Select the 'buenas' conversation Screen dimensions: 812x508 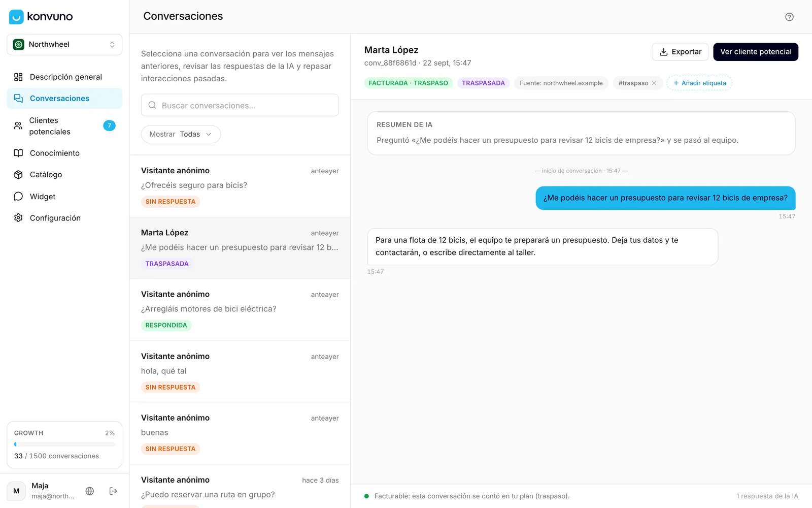(x=240, y=433)
